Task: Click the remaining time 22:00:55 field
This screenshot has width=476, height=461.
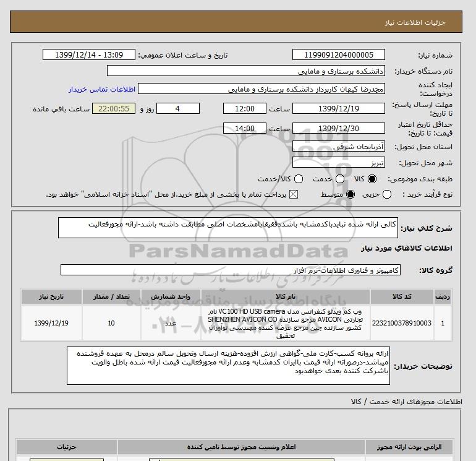Action: pyautogui.click(x=114, y=108)
